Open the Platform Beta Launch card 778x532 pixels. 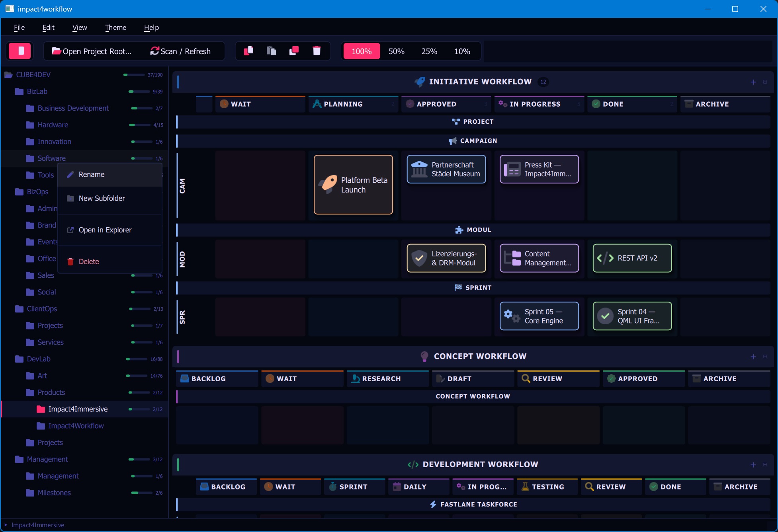353,185
